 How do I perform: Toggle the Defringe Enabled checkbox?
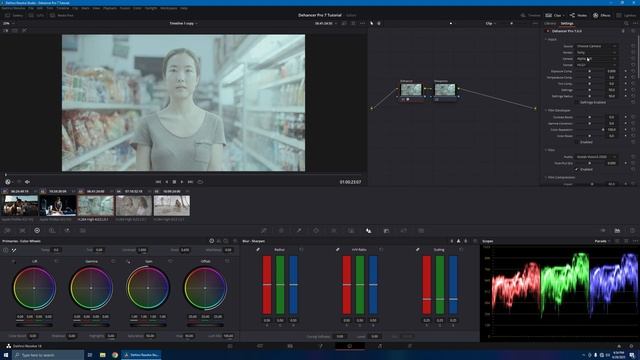pyautogui.click(x=577, y=102)
